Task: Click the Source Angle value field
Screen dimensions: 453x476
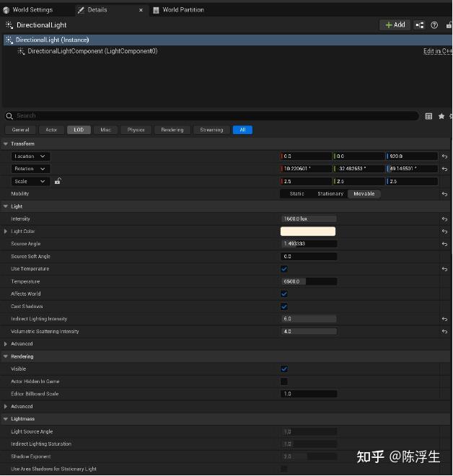Action: (x=309, y=244)
